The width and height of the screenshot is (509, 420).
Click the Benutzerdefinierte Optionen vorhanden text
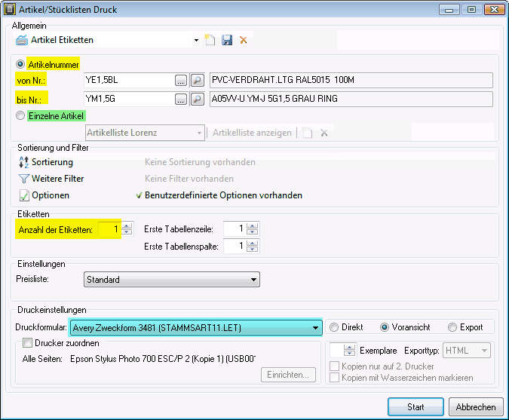point(223,195)
